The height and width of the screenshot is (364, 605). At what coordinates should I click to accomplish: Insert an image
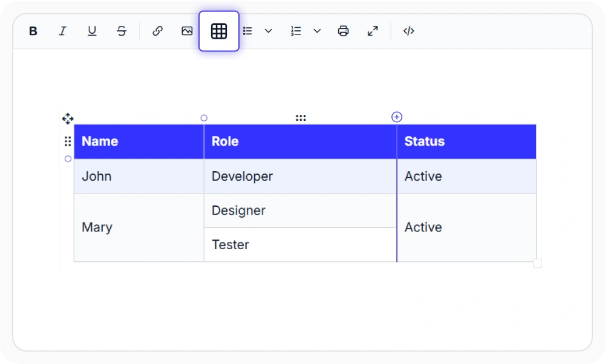[x=187, y=31]
